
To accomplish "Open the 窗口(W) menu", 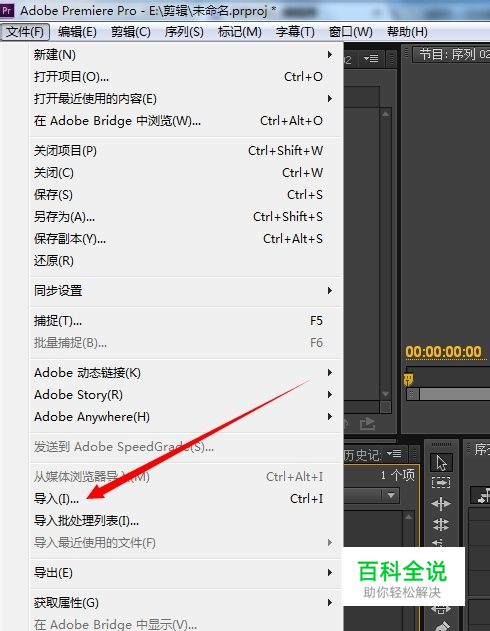I will [x=350, y=32].
